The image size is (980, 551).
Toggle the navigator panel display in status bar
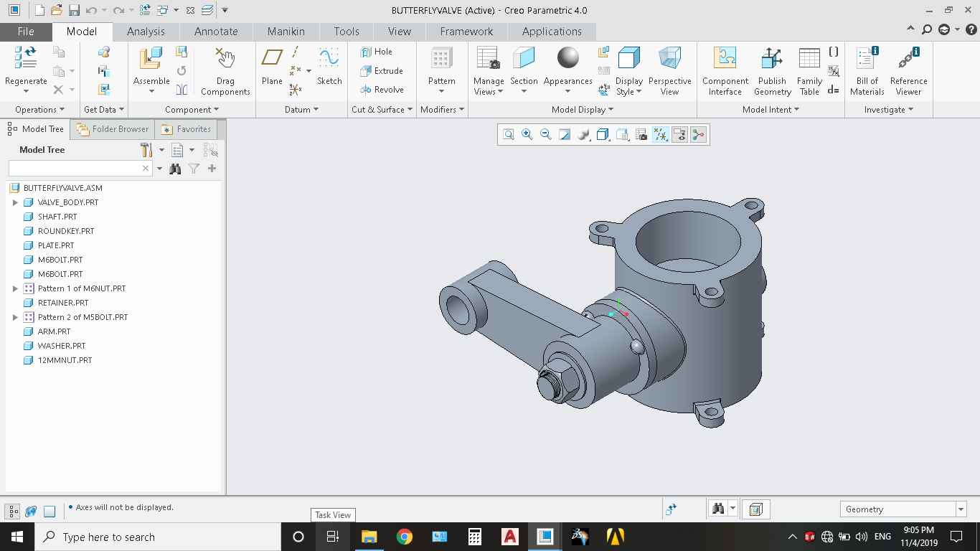point(13,511)
